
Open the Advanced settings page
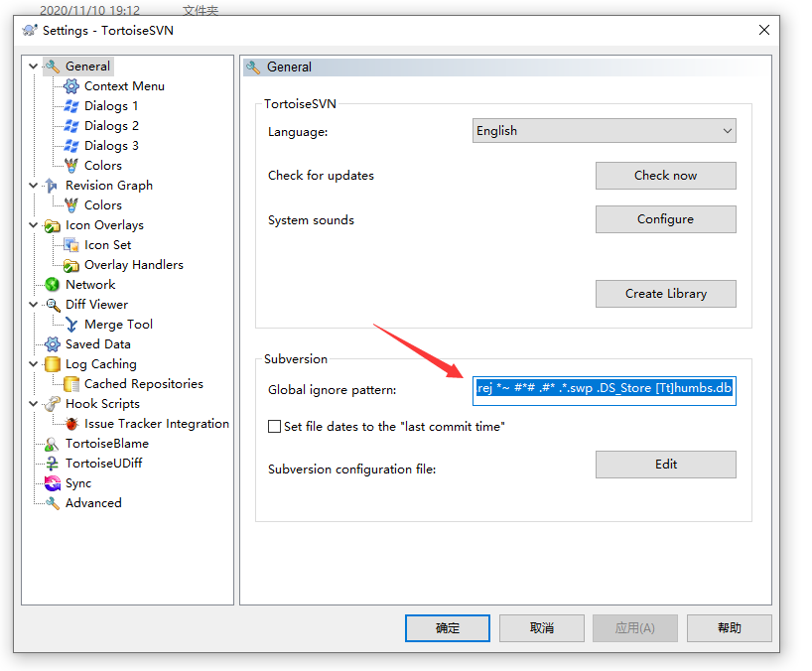[93, 503]
